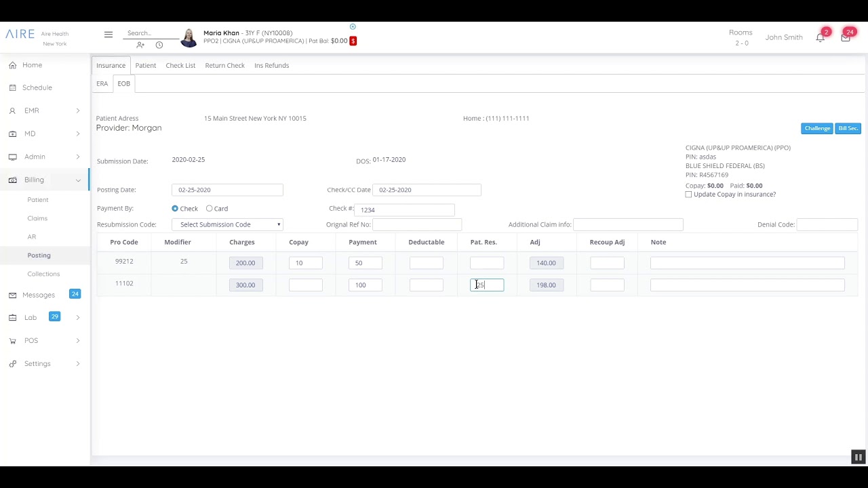Open Patient under Billing in sidebar

(x=38, y=200)
